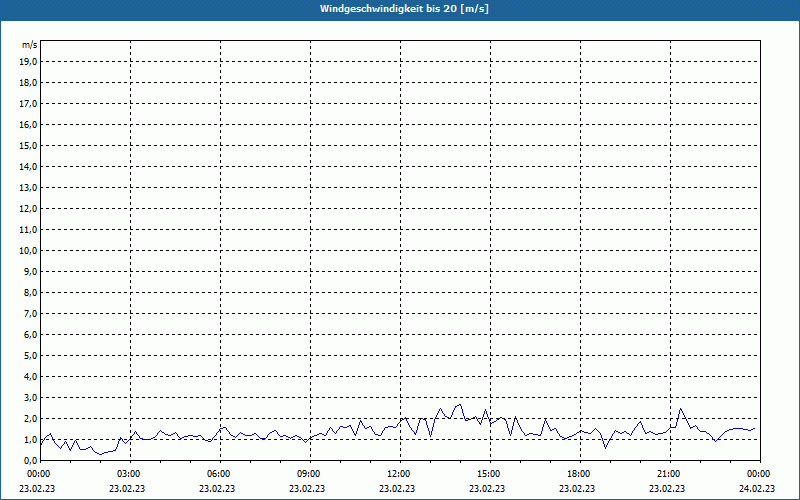This screenshot has width=800, height=500.
Task: Select the 21:00 time marker
Action: click(669, 473)
